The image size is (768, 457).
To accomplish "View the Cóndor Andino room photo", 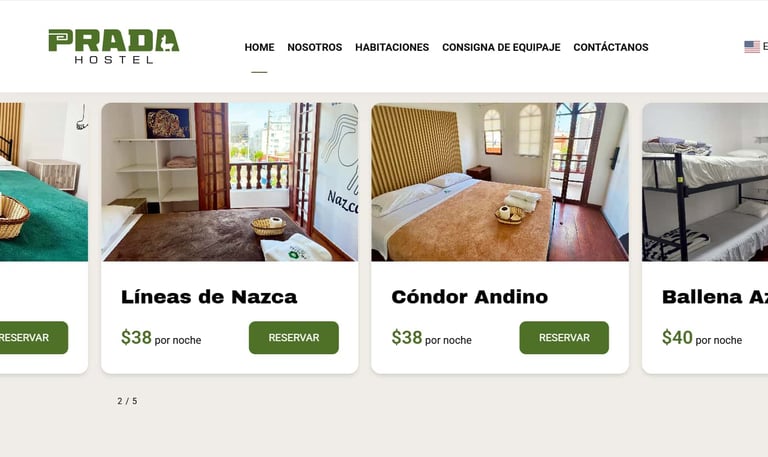I will [500, 182].
